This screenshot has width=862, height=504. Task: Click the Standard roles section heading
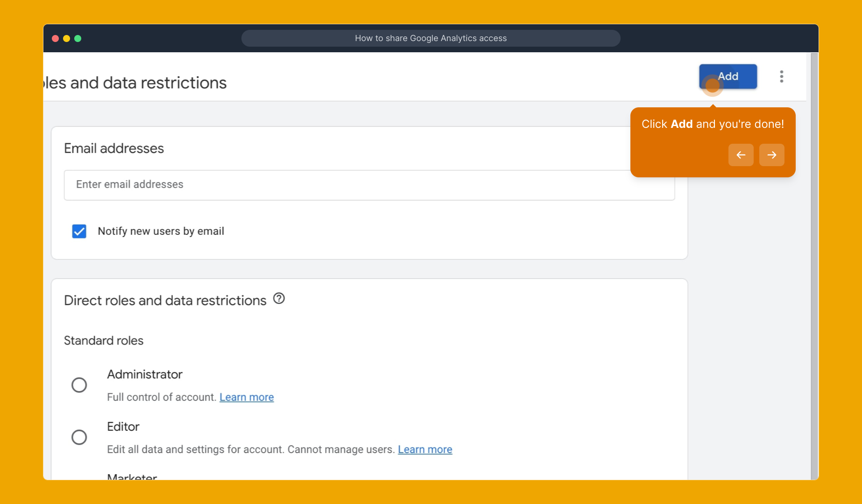[104, 341]
